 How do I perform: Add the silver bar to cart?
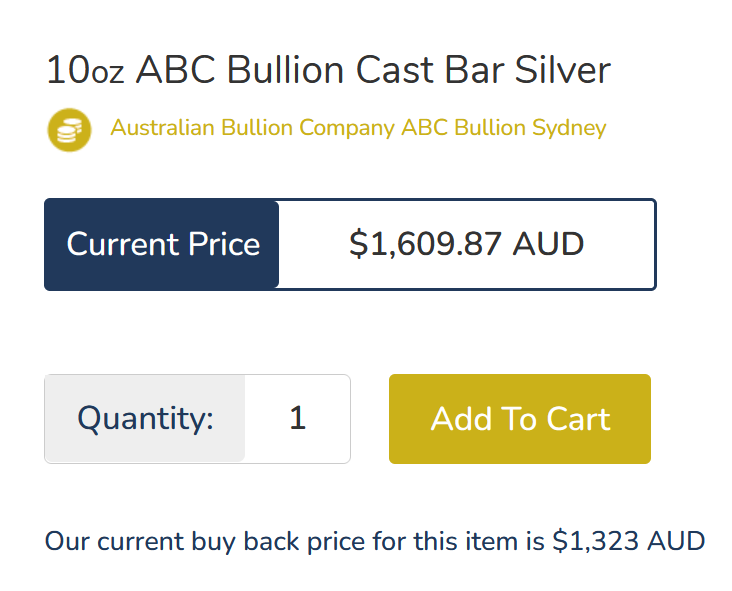pos(520,419)
